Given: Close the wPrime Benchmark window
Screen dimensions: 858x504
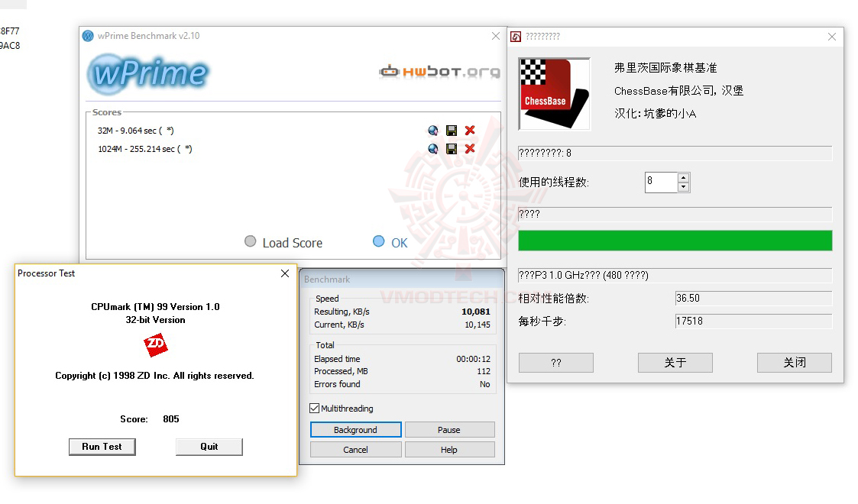Looking at the screenshot, I should [x=496, y=36].
